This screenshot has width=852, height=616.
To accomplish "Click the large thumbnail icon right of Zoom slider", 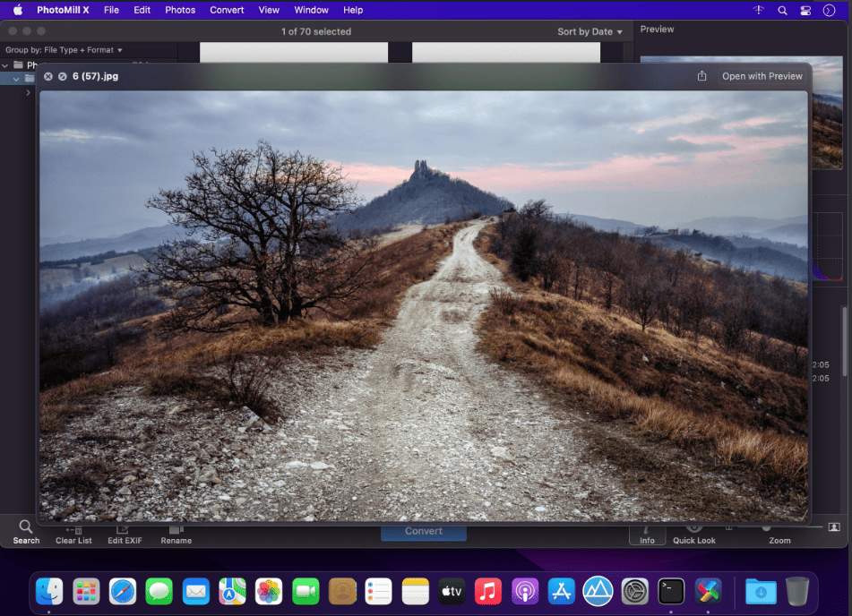I will [x=834, y=527].
